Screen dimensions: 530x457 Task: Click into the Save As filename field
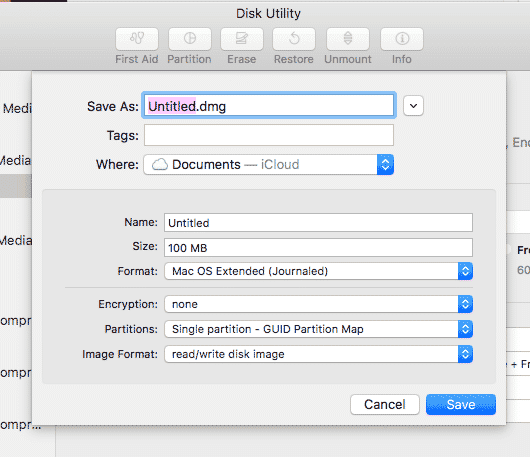pos(269,106)
